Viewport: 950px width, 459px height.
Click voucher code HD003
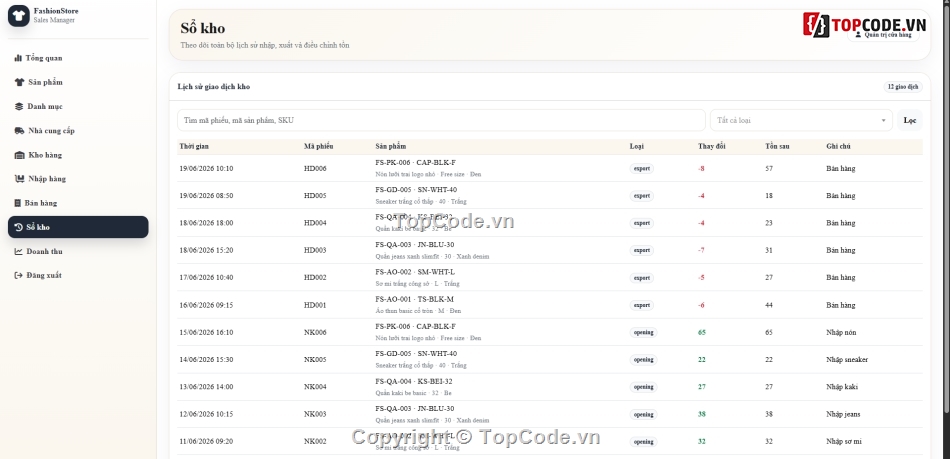[x=315, y=250]
